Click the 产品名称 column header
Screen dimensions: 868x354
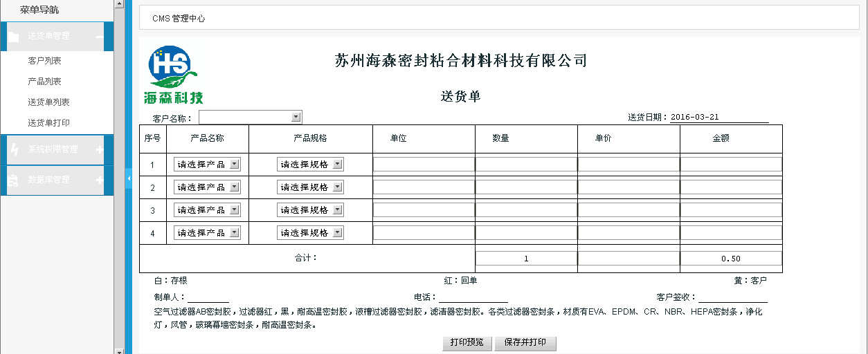coord(207,138)
